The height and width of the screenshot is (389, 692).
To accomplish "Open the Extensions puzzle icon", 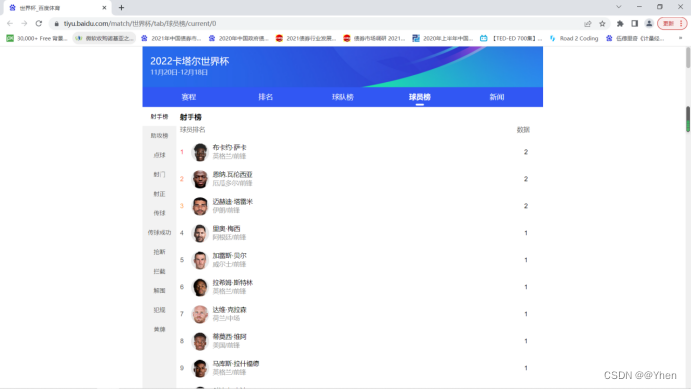I will [620, 24].
